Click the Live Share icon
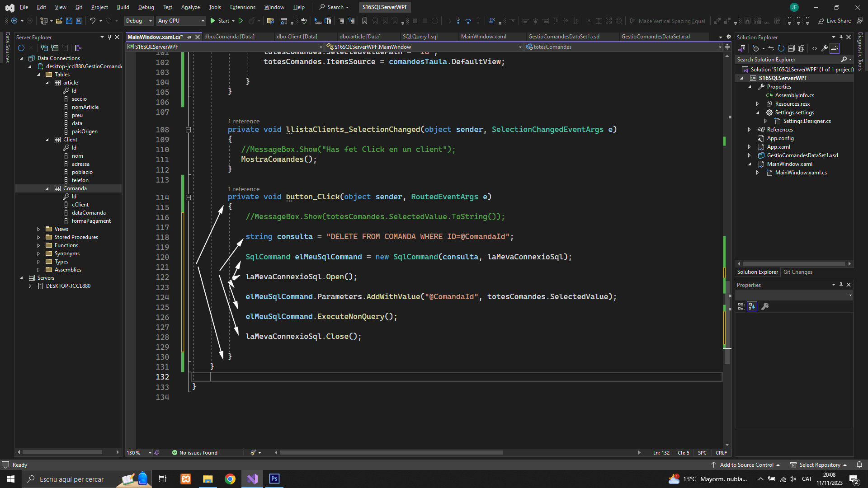Image resolution: width=868 pixels, height=488 pixels. click(x=821, y=21)
